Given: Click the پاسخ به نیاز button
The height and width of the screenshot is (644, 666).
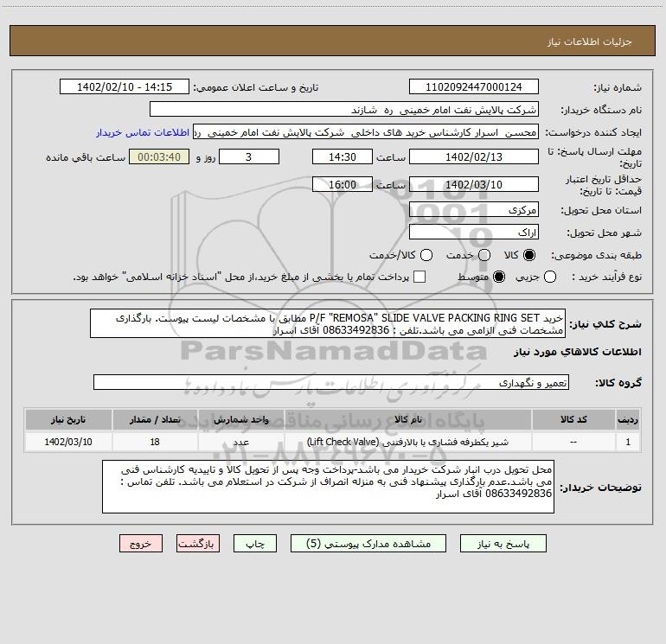Looking at the screenshot, I should (503, 544).
